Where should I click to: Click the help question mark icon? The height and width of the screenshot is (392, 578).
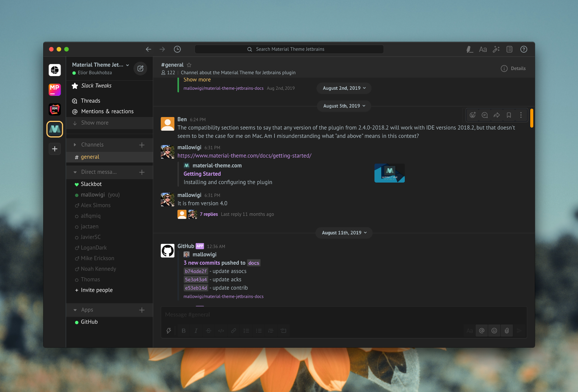524,49
